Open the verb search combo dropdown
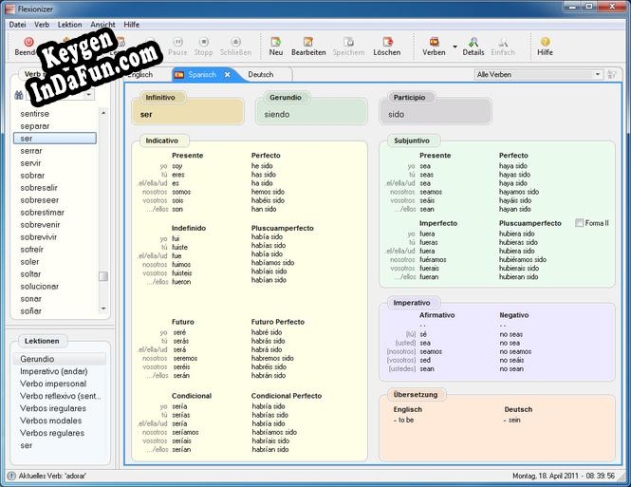Image resolution: width=631 pixels, height=487 pixels. coord(89,95)
